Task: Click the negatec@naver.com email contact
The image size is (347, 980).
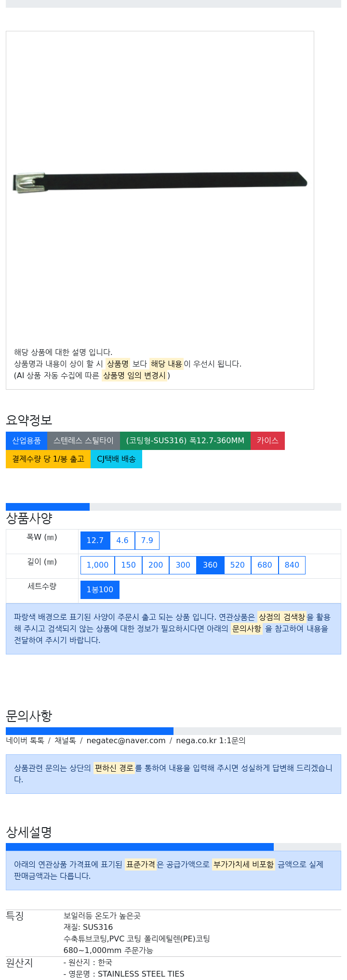Action: pyautogui.click(x=126, y=741)
